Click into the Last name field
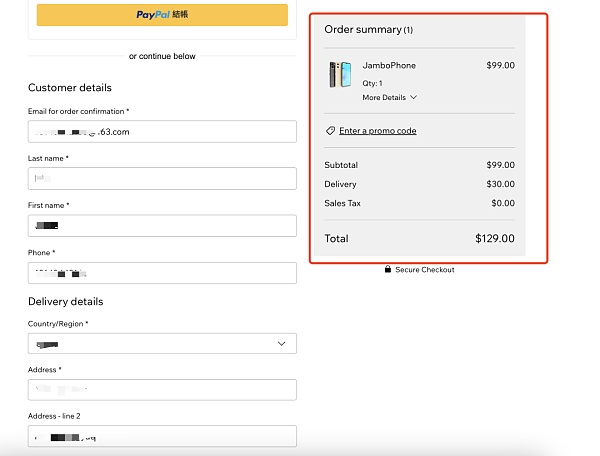 pos(162,178)
